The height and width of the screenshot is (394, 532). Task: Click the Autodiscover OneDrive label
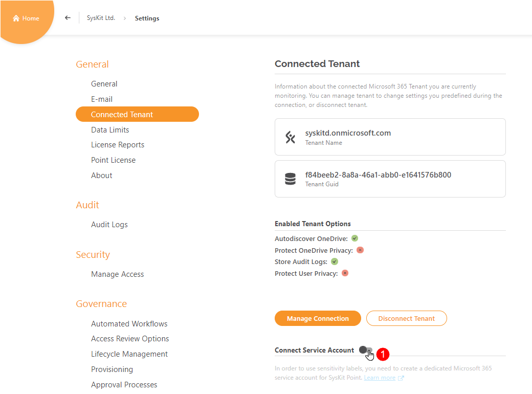click(x=311, y=238)
